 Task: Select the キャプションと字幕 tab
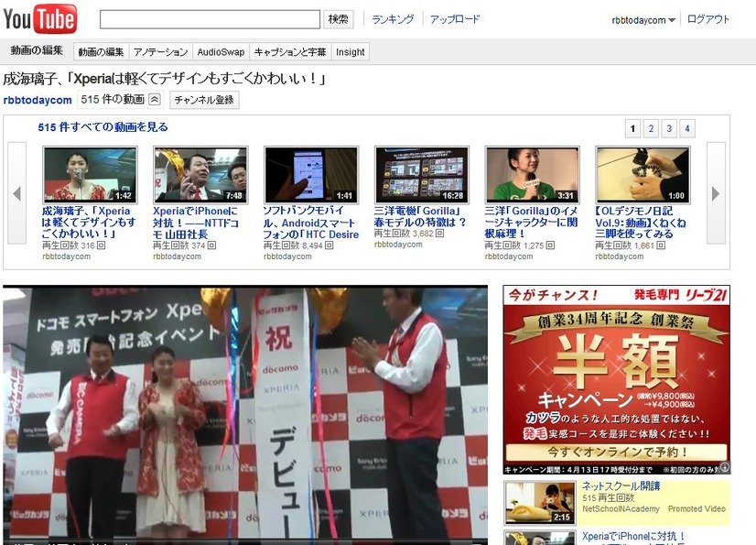click(x=290, y=51)
